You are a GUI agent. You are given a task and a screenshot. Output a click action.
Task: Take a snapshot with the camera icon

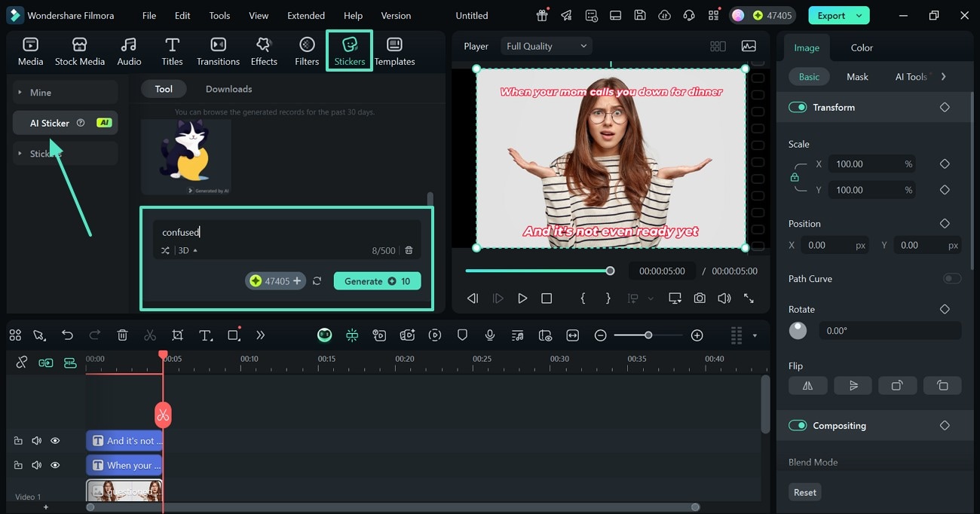coord(700,298)
